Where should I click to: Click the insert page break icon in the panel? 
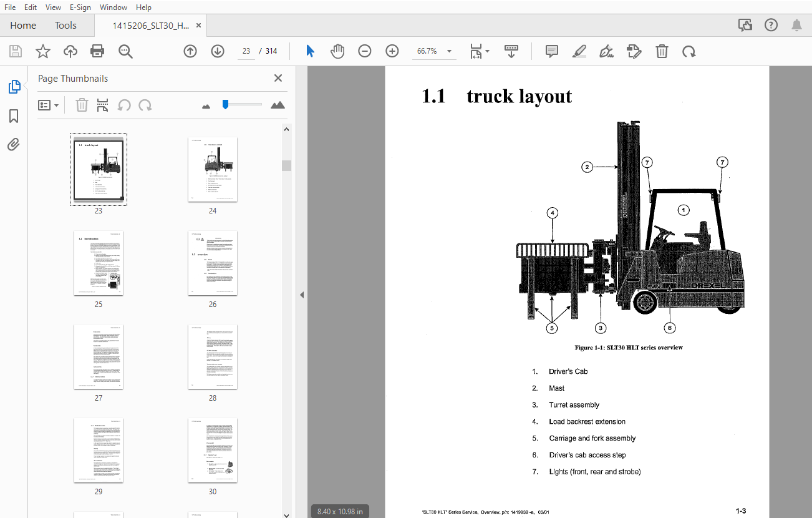(103, 105)
